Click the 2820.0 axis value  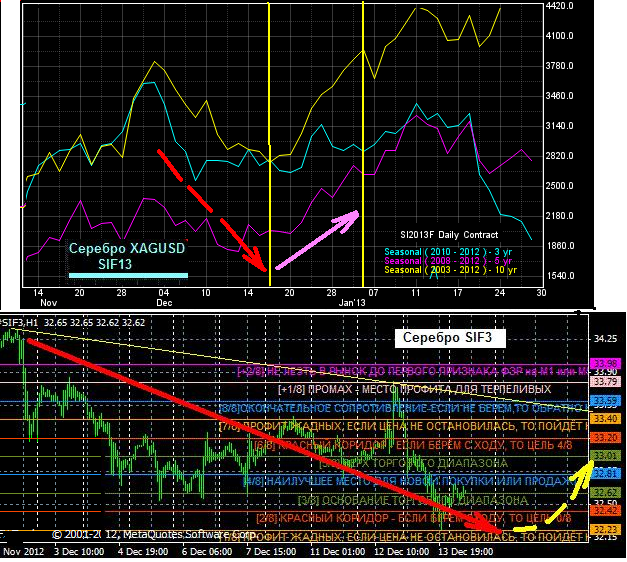561,156
